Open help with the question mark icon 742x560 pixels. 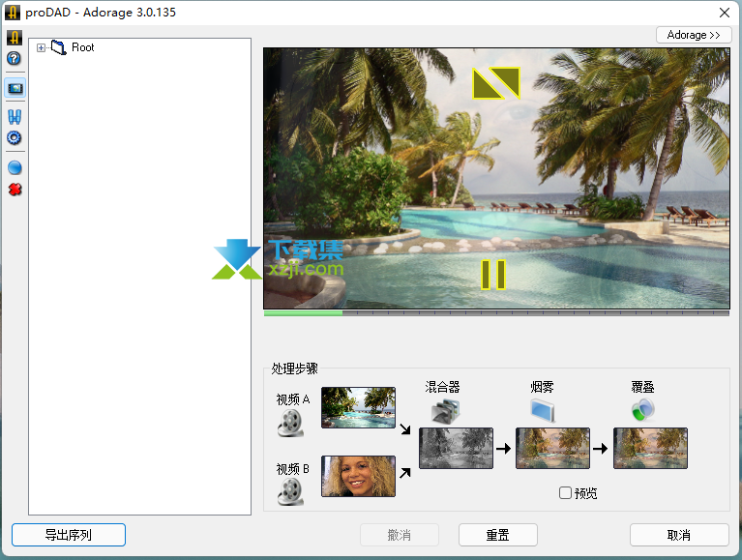tap(15, 59)
